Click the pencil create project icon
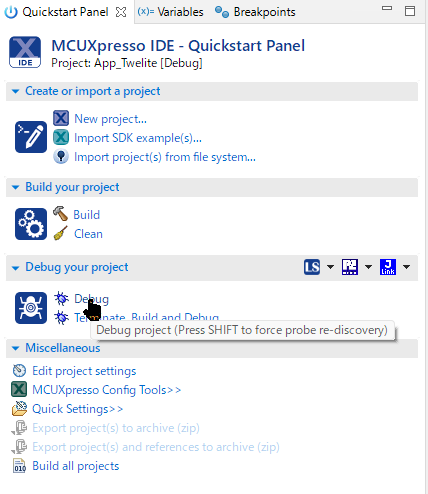 coord(31,137)
